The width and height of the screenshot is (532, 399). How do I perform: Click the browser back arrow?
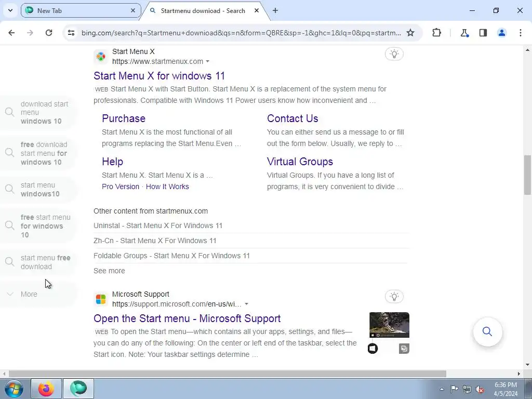(11, 33)
